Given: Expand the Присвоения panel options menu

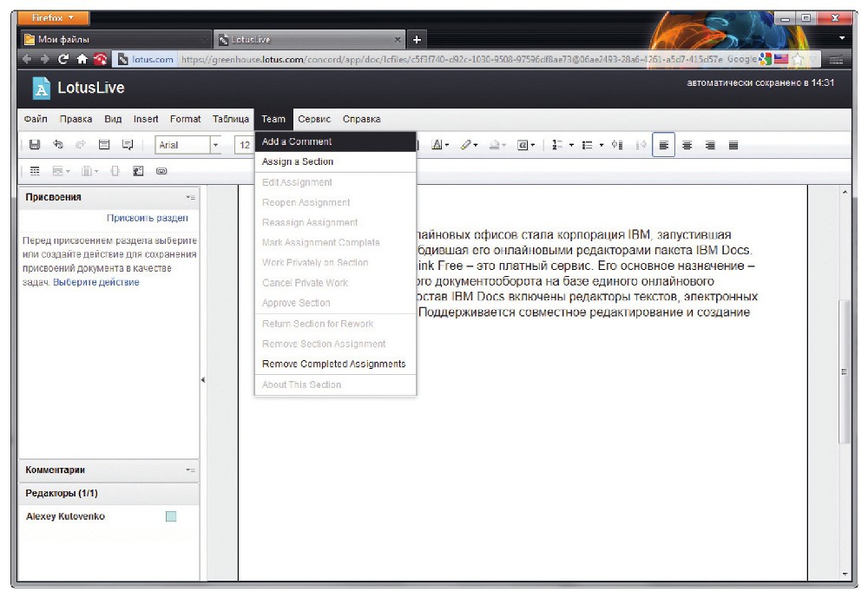Looking at the screenshot, I should pos(190,198).
